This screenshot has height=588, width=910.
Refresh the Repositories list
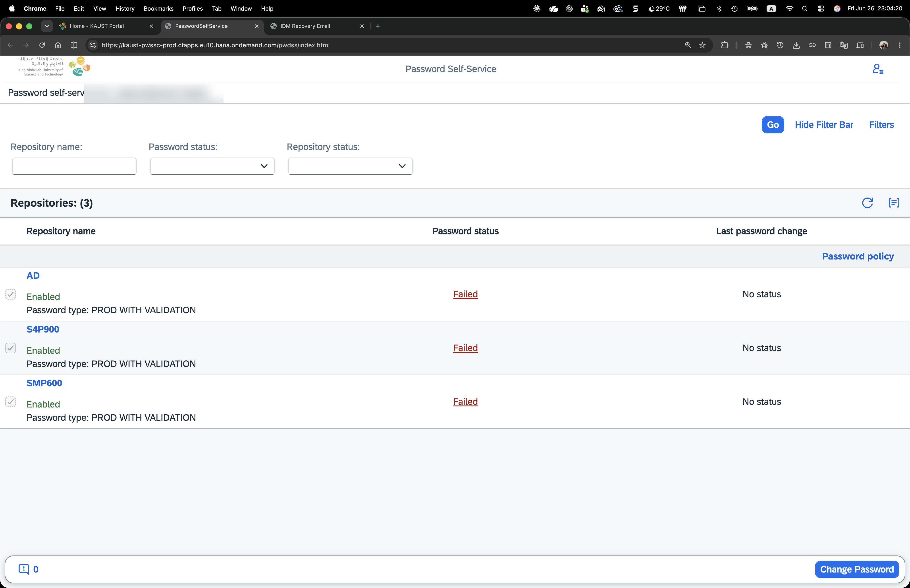pyautogui.click(x=867, y=203)
